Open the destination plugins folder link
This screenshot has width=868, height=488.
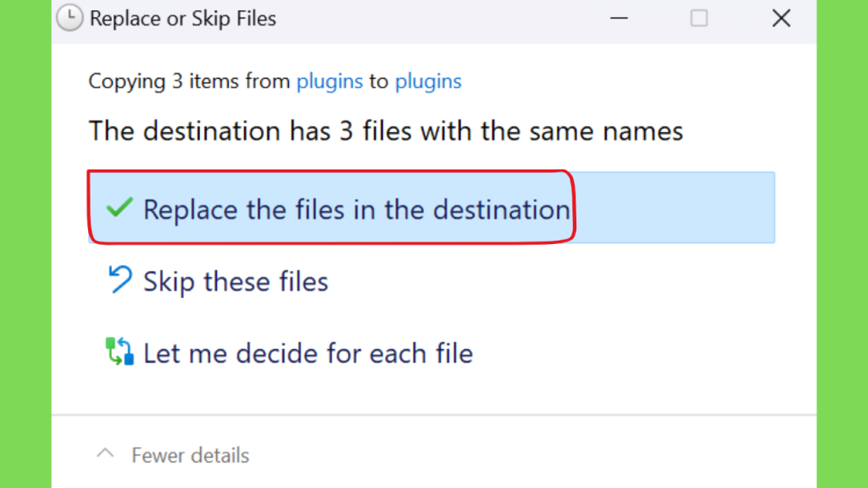[428, 81]
